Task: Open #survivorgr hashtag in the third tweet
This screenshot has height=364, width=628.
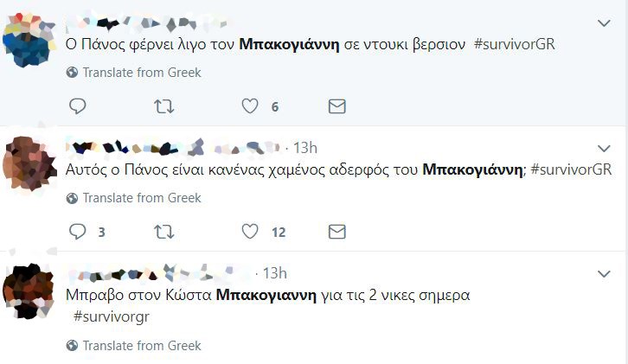Action: click(112, 316)
